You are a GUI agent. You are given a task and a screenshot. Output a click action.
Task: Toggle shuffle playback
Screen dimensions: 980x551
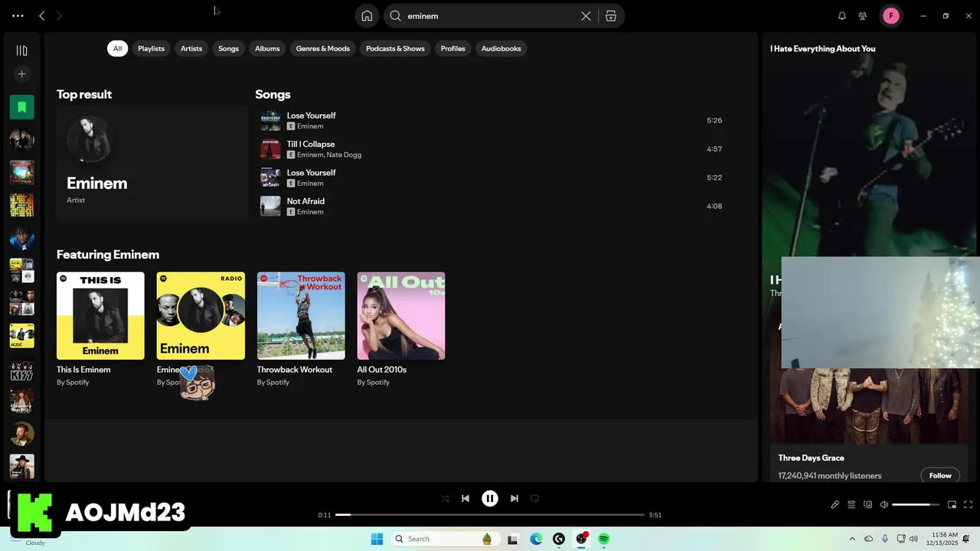coord(445,498)
